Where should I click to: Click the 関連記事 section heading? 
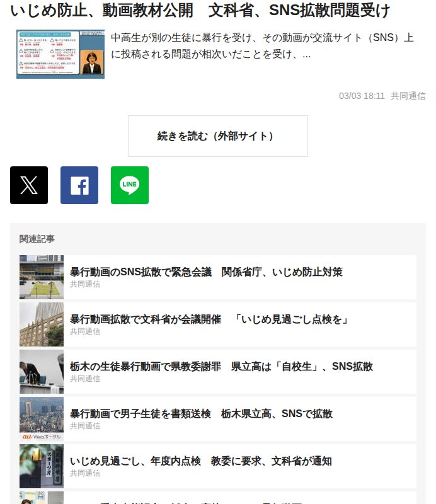tap(37, 239)
